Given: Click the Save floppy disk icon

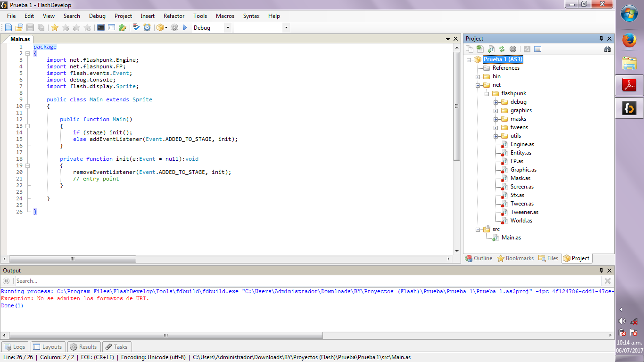Looking at the screenshot, I should (x=30, y=28).
